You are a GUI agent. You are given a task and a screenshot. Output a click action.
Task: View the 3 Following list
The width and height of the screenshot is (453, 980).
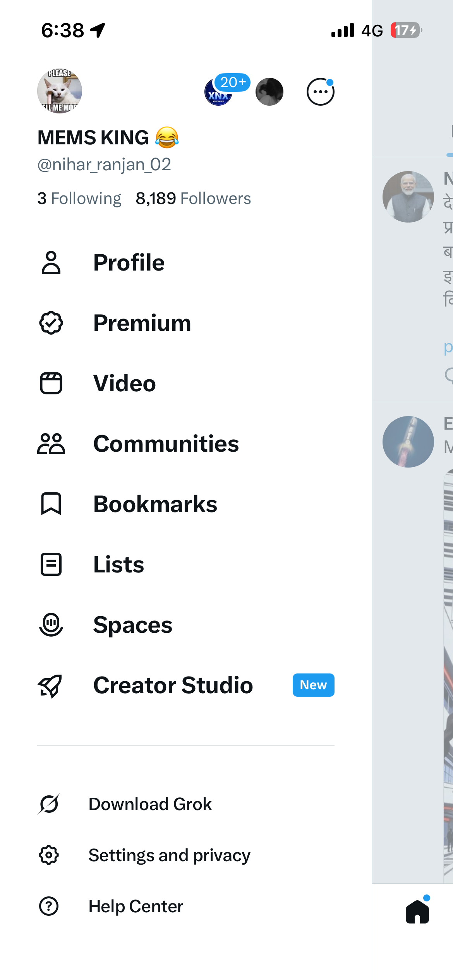pos(79,199)
